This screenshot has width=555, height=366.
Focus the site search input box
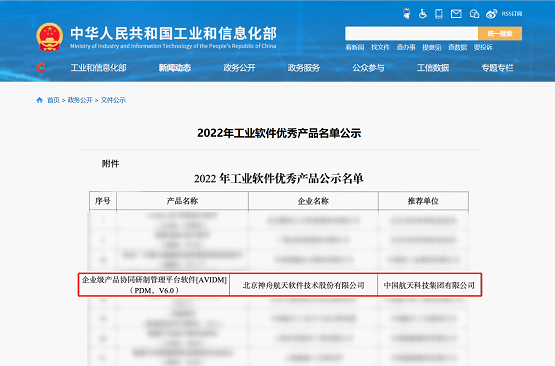click(412, 34)
